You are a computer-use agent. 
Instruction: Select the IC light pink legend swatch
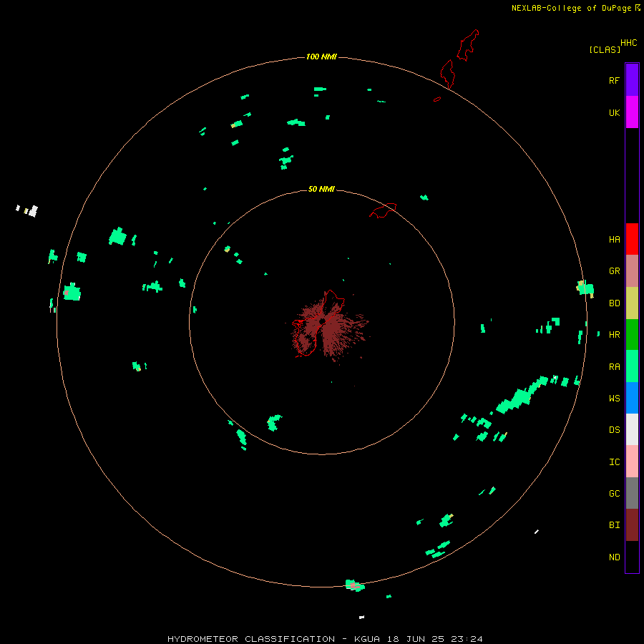pos(632,462)
